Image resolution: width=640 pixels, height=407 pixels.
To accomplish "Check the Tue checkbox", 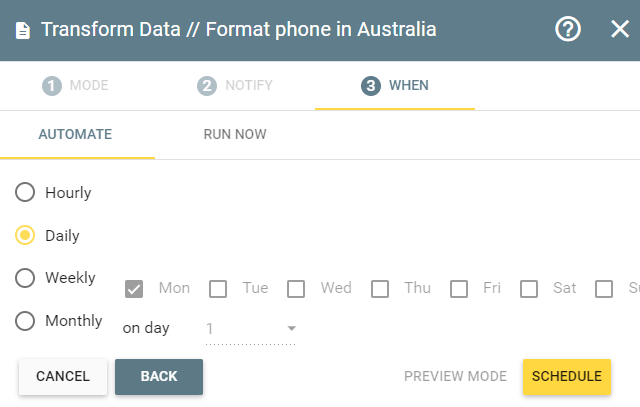I will point(218,289).
